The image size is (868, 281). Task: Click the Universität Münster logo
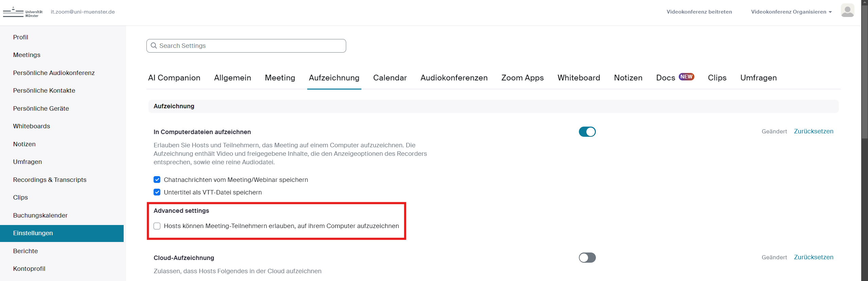[23, 12]
